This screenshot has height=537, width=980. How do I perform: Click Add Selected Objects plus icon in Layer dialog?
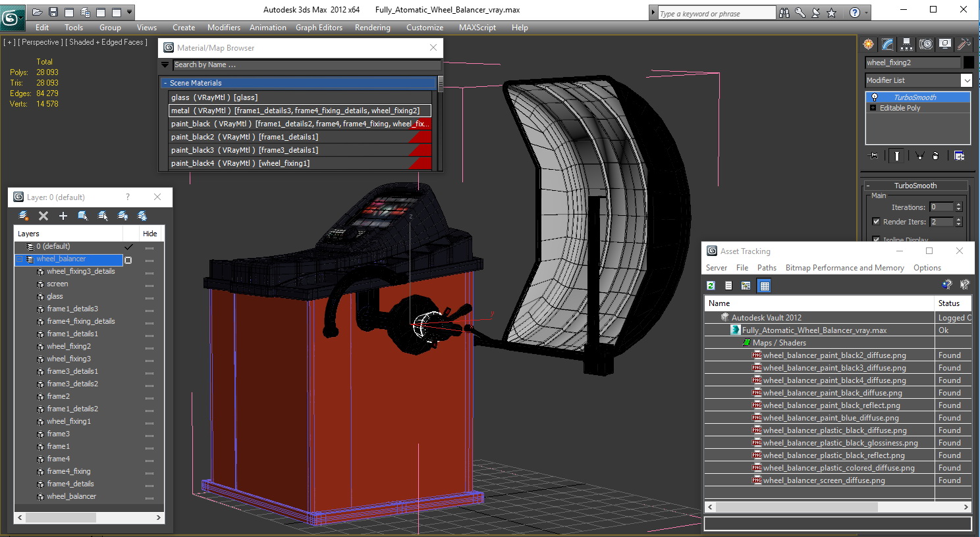tap(63, 216)
